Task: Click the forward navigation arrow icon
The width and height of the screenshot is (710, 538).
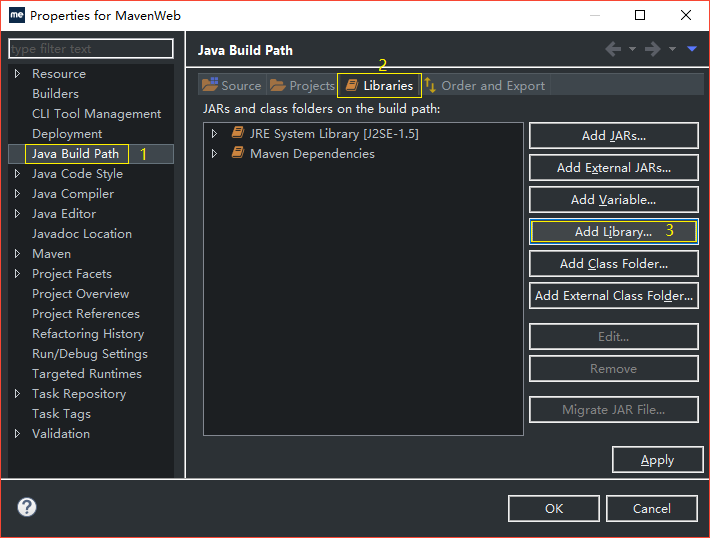Action: point(652,49)
